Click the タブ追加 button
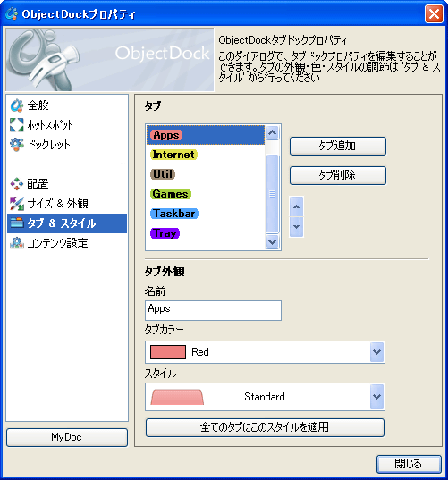 [338, 146]
